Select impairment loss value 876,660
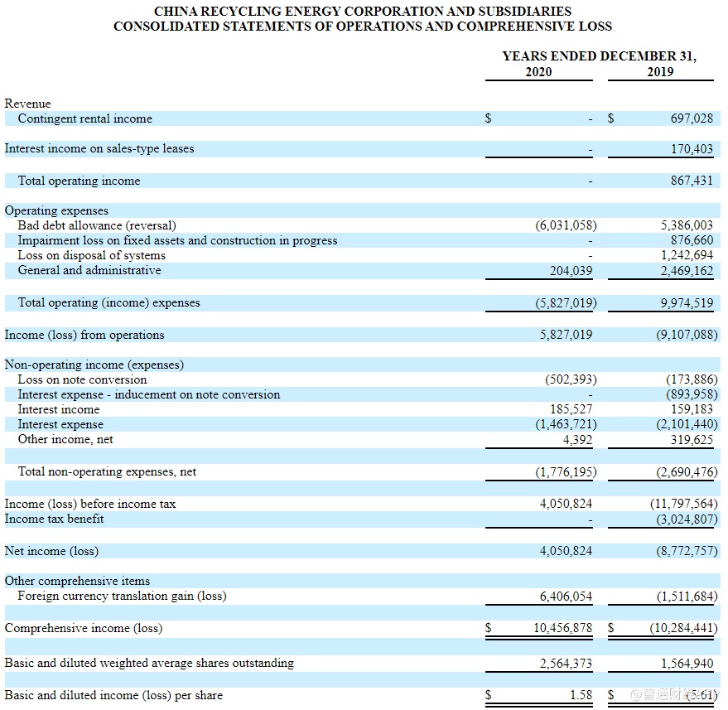Image resolution: width=728 pixels, height=710 pixels. click(692, 240)
